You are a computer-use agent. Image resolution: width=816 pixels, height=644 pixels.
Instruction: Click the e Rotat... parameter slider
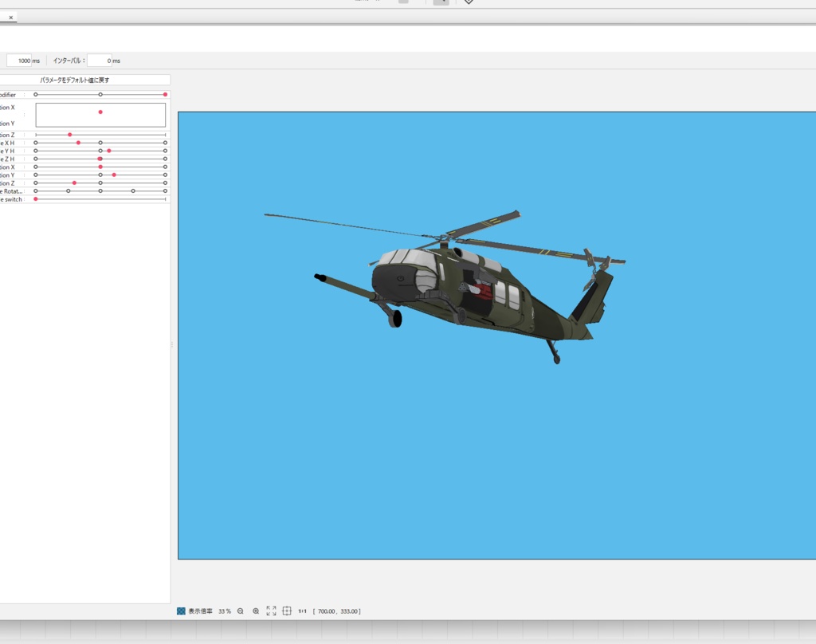(100, 191)
